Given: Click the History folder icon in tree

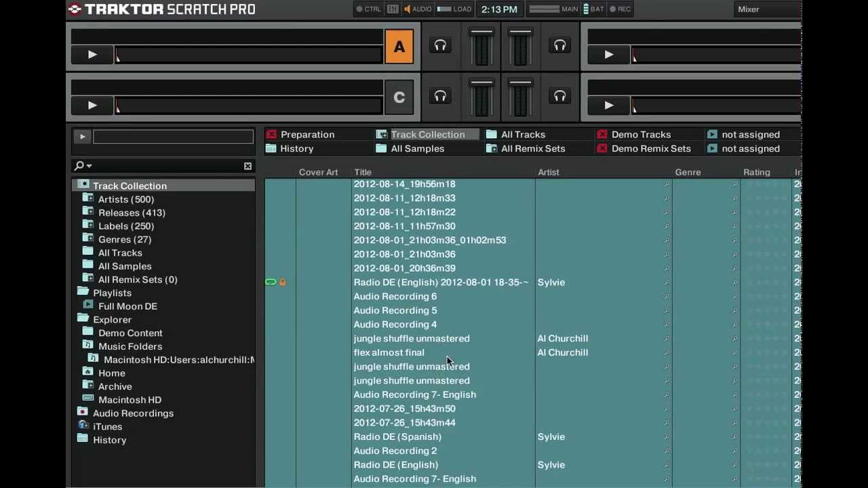Looking at the screenshot, I should click(83, 439).
